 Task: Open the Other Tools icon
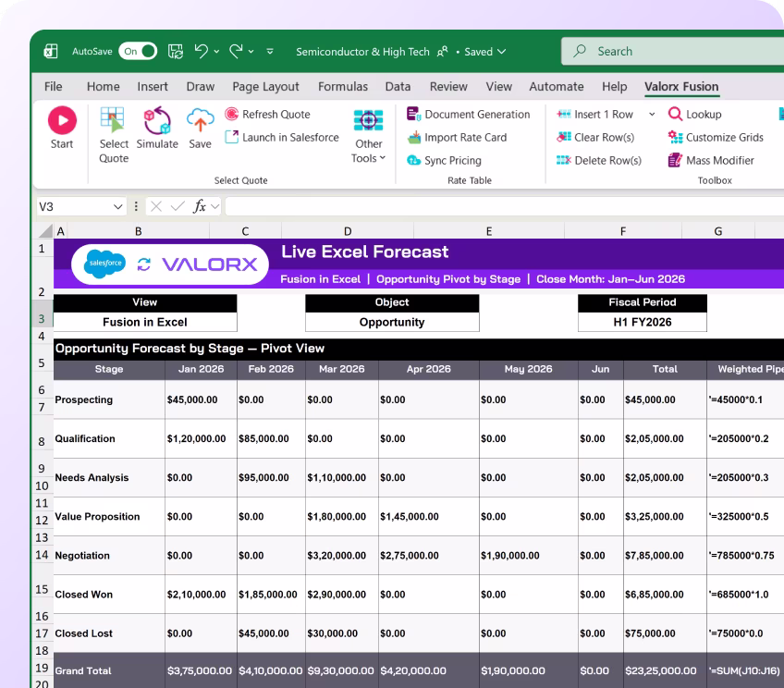[x=369, y=120]
